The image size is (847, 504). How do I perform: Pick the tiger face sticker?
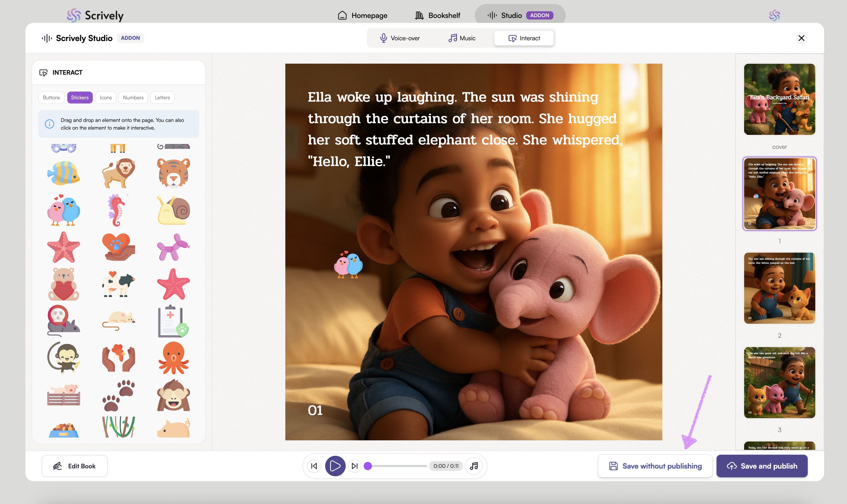click(173, 173)
